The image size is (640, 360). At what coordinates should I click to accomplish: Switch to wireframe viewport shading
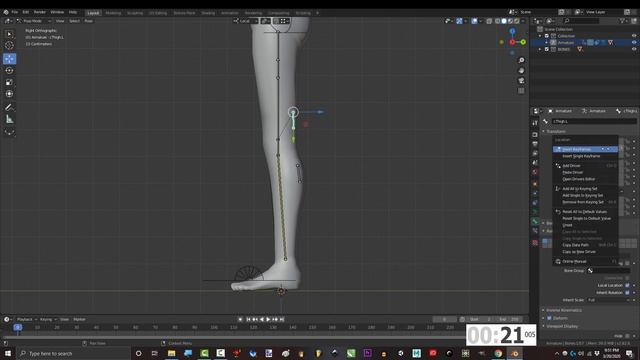tap(498, 21)
